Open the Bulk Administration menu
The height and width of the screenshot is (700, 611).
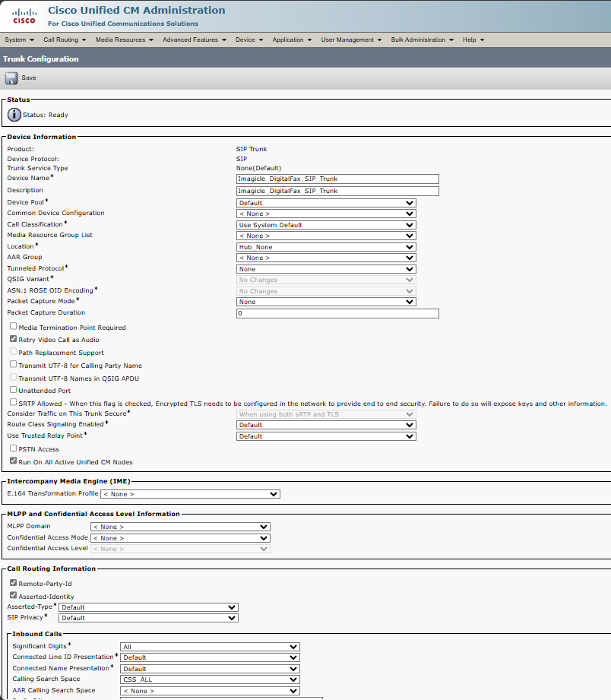[x=422, y=40]
